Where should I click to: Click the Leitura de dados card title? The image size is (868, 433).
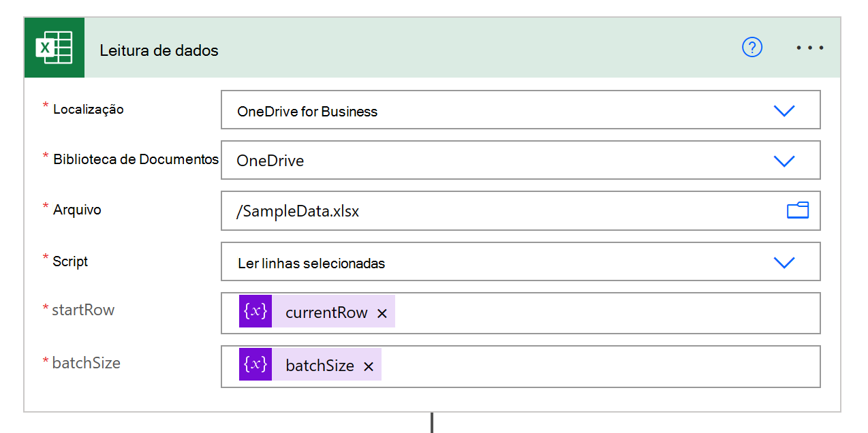tap(159, 50)
